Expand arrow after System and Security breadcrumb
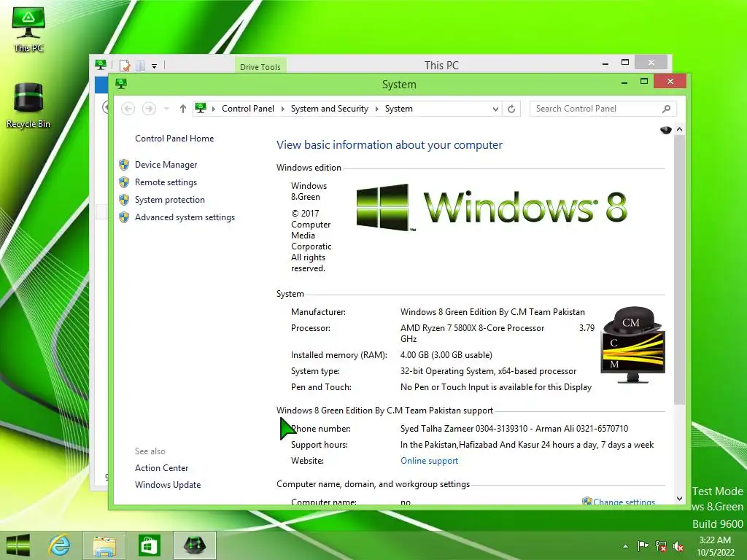This screenshot has height=560, width=747. click(377, 109)
